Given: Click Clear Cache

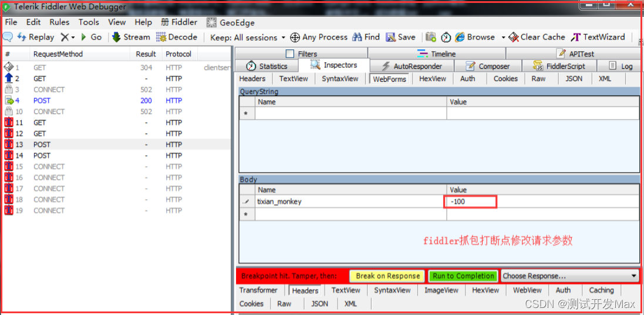Looking at the screenshot, I should [537, 37].
